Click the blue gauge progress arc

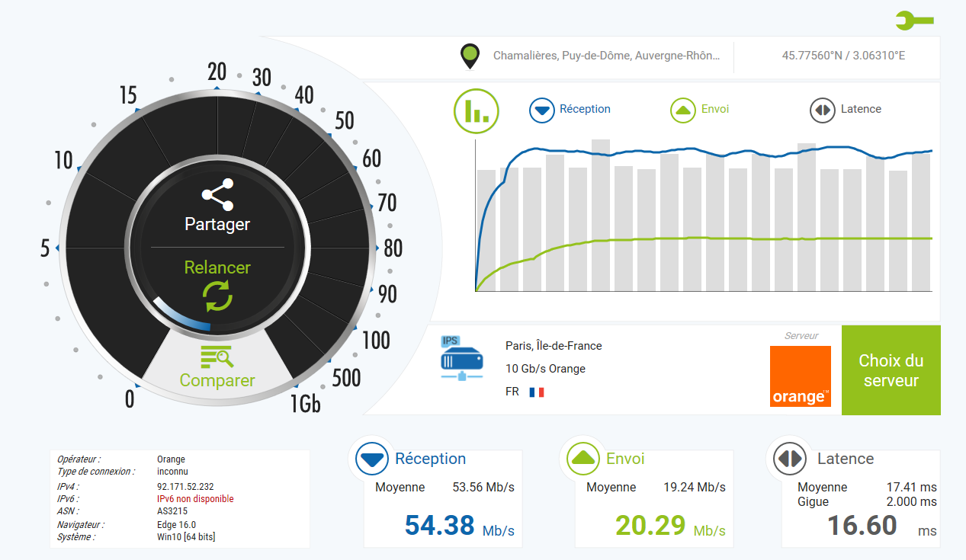click(x=181, y=316)
